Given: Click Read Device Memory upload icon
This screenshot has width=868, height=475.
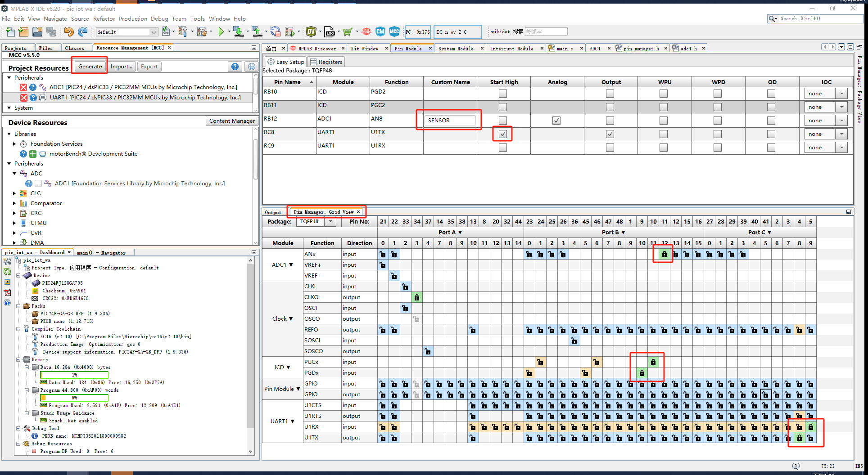Looking at the screenshot, I should pos(257,31).
